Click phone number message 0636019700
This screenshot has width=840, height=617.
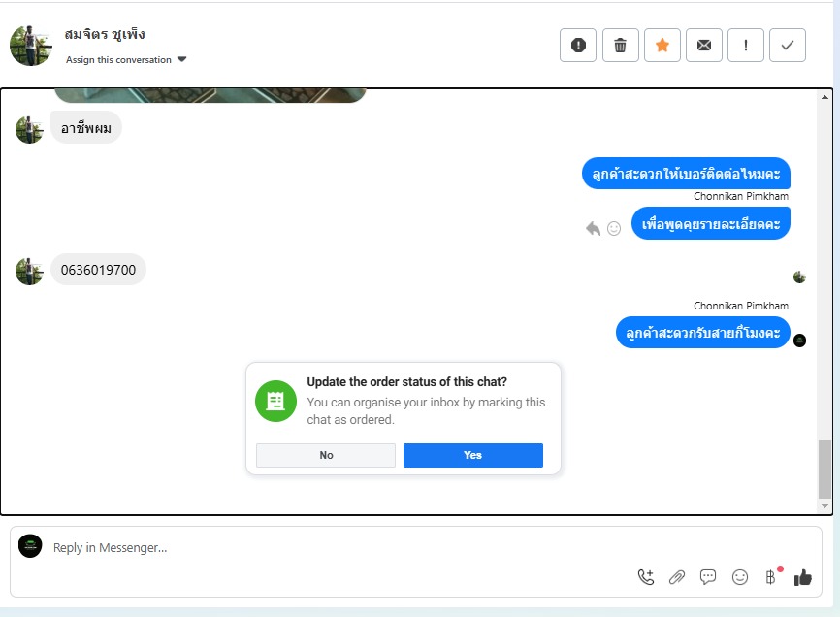98,270
